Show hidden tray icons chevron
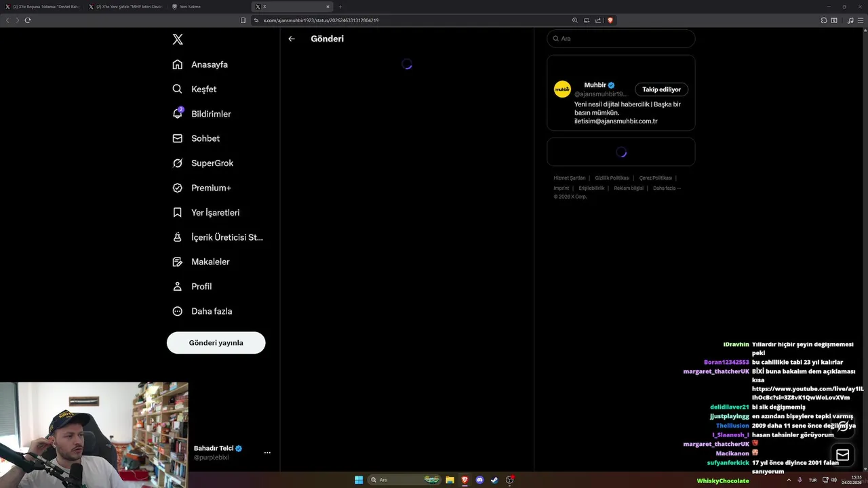The width and height of the screenshot is (868, 488). pyautogui.click(x=789, y=480)
